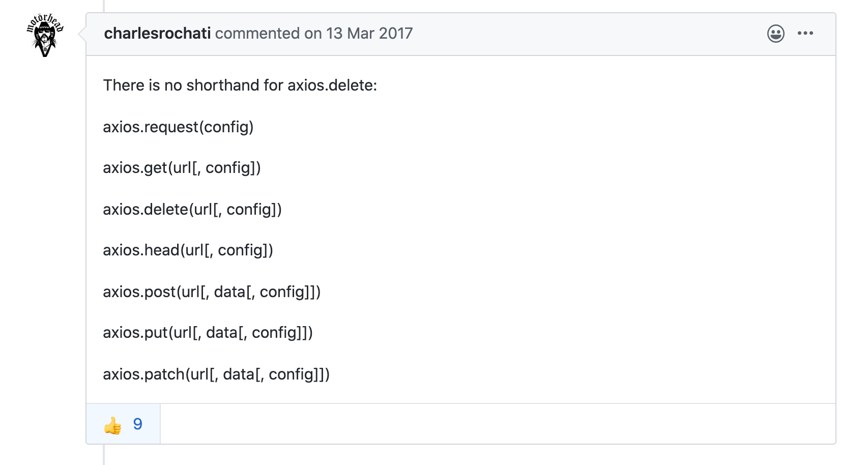Click the axios.delete(url[, config]) line

click(192, 209)
